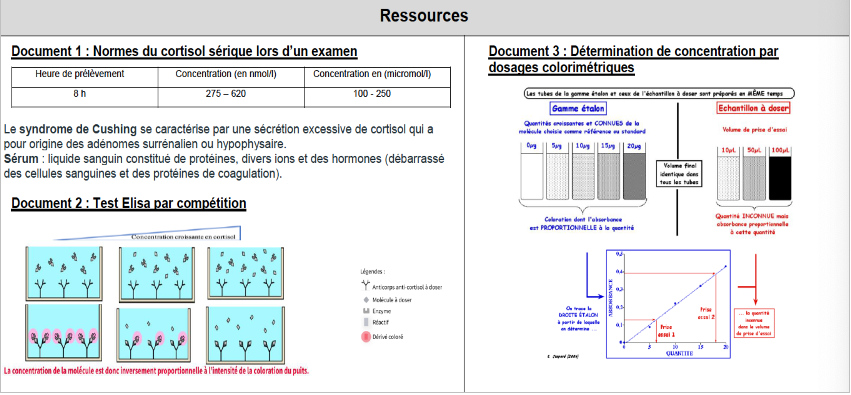851x395 pixels.
Task: Click the red 'Volume de prise d'essai' label
Action: [754, 130]
